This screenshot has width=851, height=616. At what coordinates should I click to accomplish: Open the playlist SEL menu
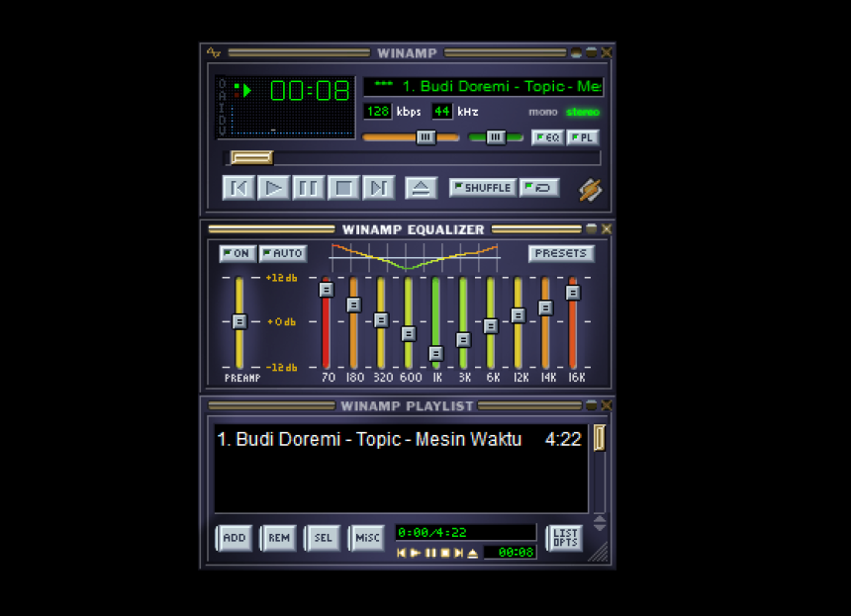coord(323,538)
